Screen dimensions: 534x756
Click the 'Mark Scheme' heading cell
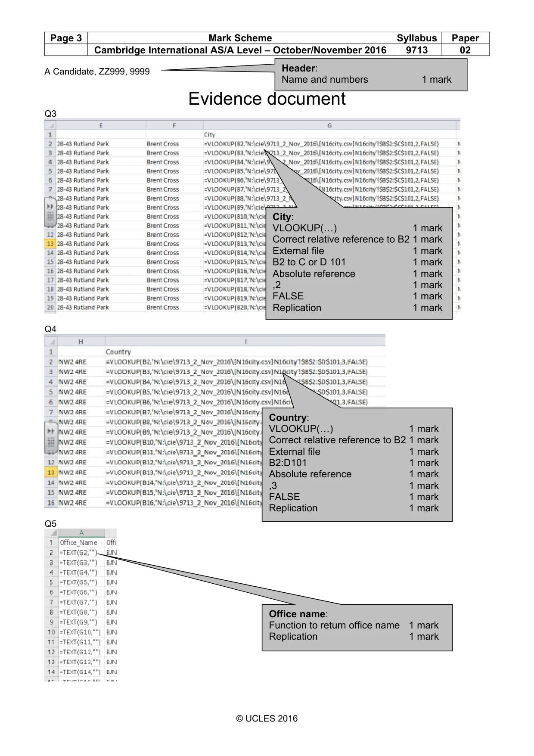click(240, 38)
